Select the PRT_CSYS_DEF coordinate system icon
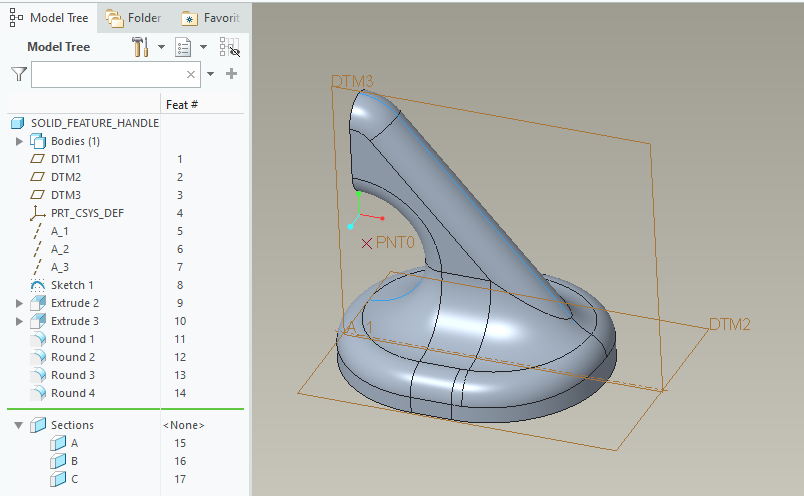The height and width of the screenshot is (496, 804). (x=39, y=213)
